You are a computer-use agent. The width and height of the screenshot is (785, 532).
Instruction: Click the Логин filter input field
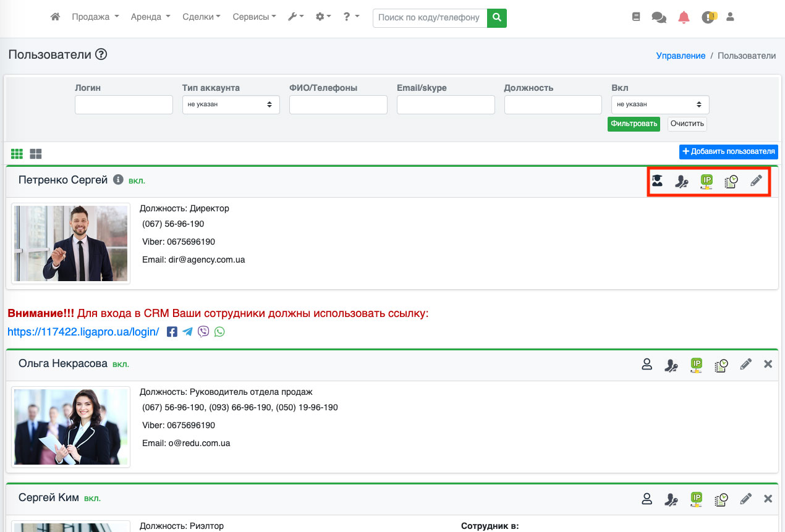click(124, 104)
